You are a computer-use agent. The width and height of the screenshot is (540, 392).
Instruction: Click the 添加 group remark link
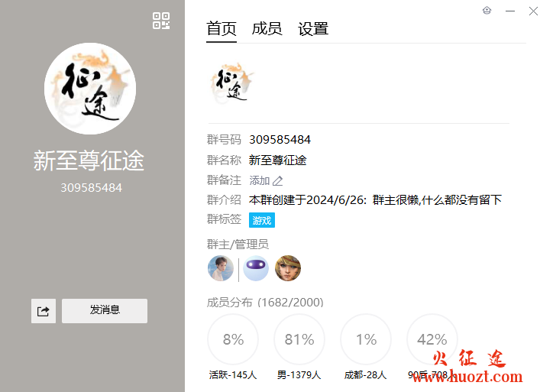(260, 180)
